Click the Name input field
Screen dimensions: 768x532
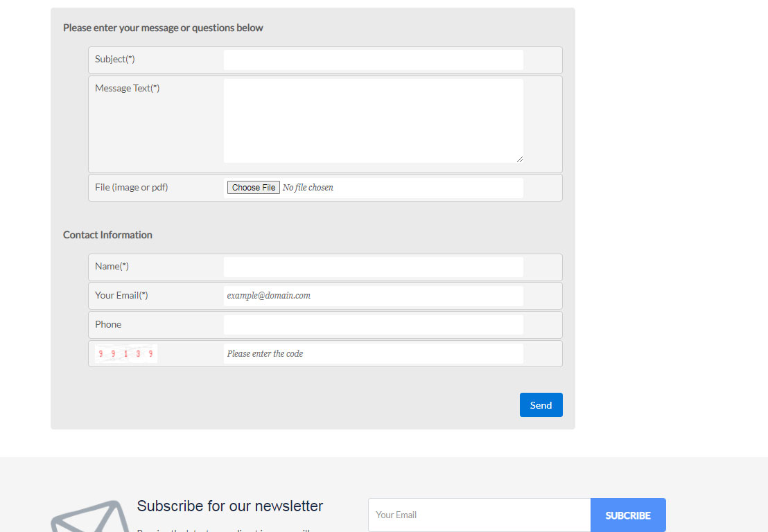point(373,267)
